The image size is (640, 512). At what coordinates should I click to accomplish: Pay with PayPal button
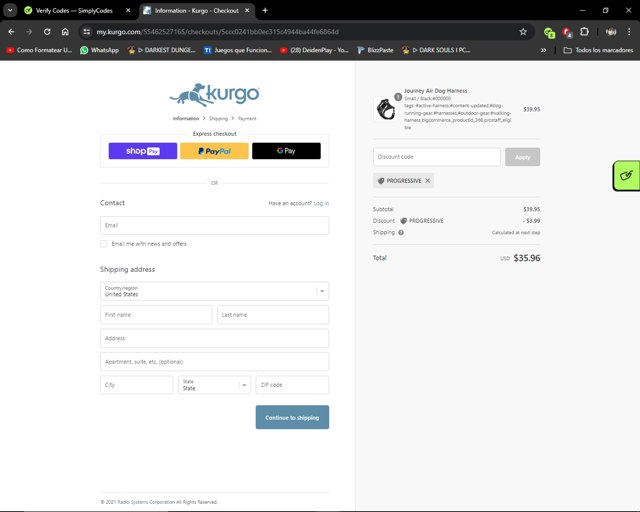(x=214, y=151)
